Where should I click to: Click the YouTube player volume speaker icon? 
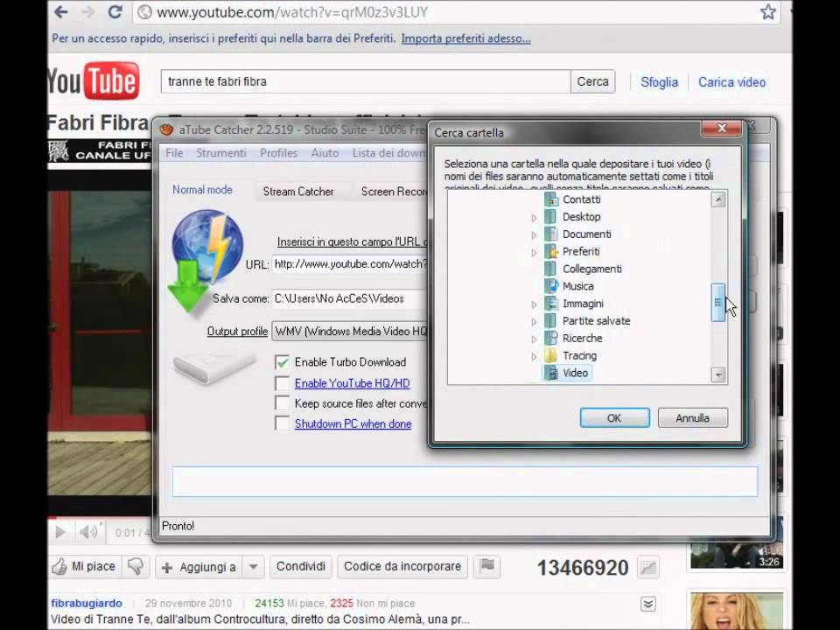[88, 532]
